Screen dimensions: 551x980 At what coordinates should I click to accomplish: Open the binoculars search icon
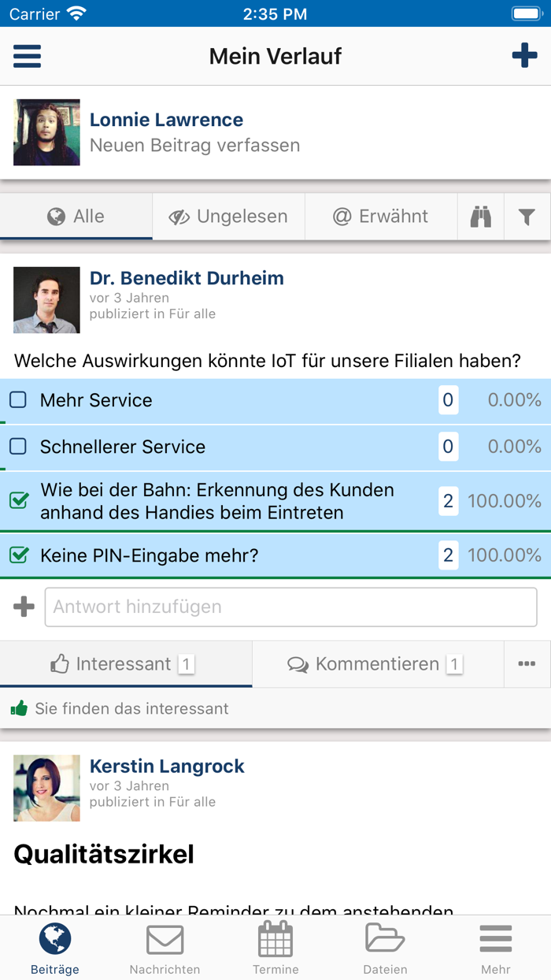(481, 217)
